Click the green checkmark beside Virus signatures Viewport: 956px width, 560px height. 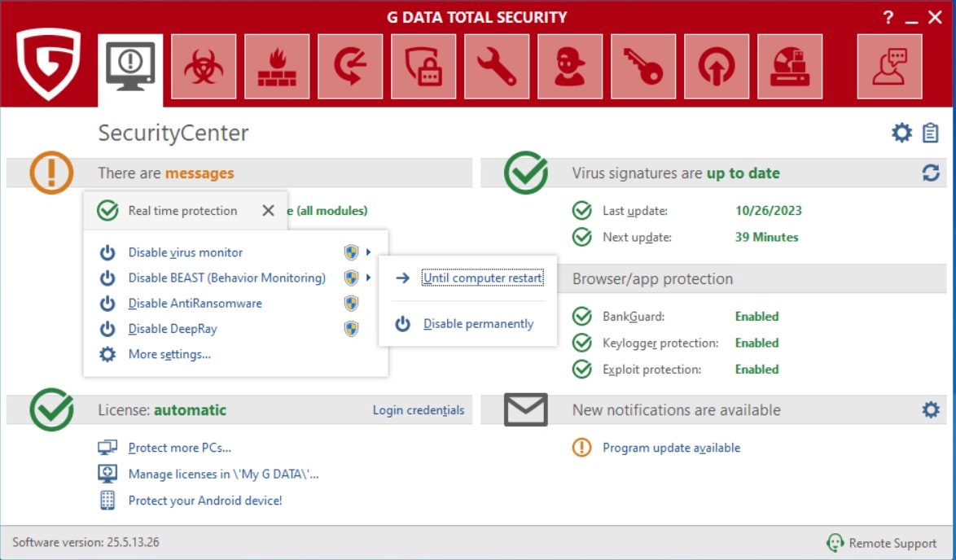pos(525,173)
